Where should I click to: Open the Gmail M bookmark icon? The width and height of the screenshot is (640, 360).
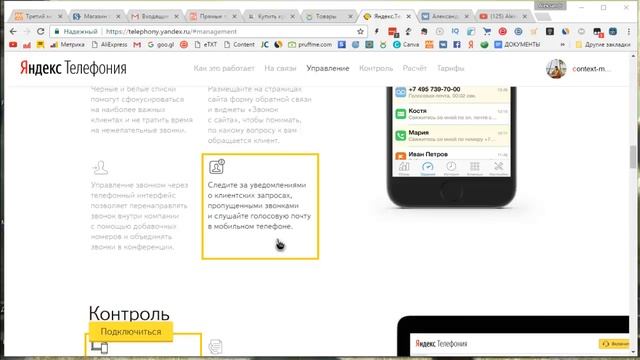[137, 44]
